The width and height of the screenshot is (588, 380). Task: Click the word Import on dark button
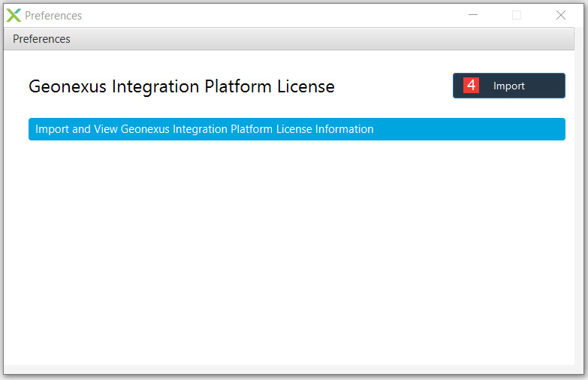pyautogui.click(x=509, y=86)
